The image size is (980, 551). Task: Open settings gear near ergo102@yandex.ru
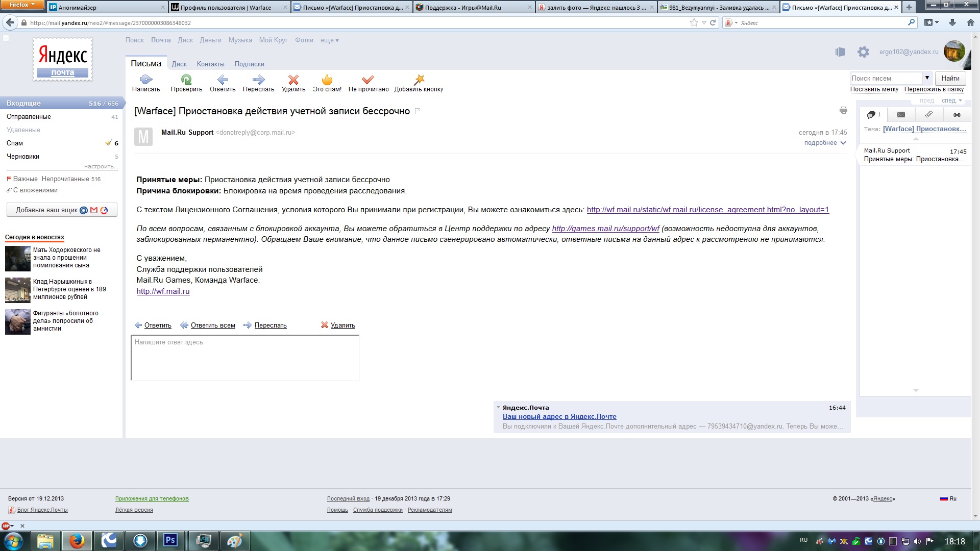[863, 52]
